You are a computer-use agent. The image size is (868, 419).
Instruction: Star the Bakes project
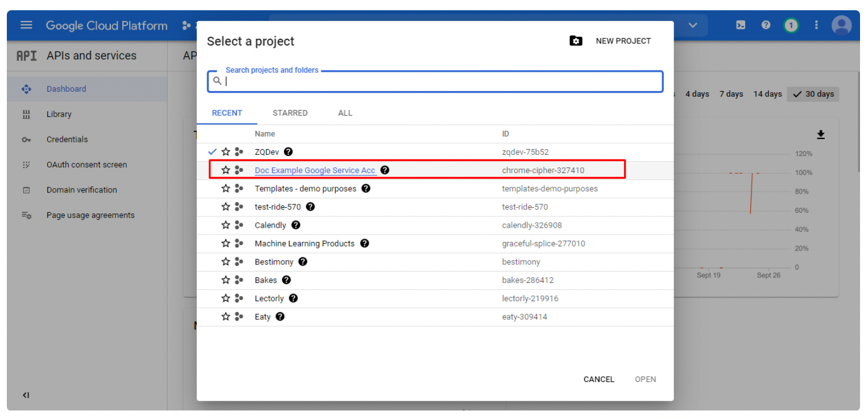(226, 280)
